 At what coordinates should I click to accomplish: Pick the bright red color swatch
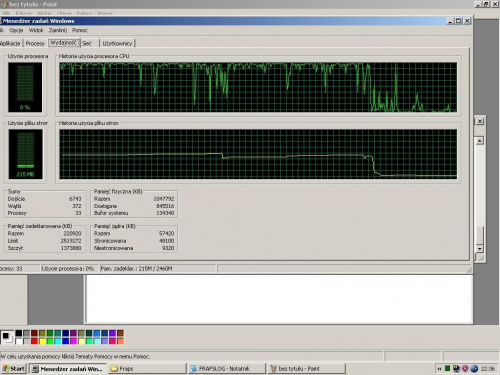pyautogui.click(x=34, y=341)
